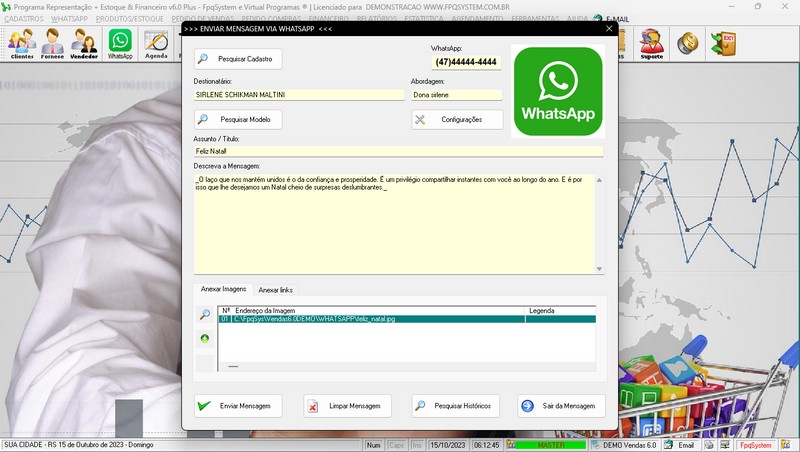This screenshot has height=452, width=800.
Task: Click the large WhatsApp logo image
Action: pos(558,91)
